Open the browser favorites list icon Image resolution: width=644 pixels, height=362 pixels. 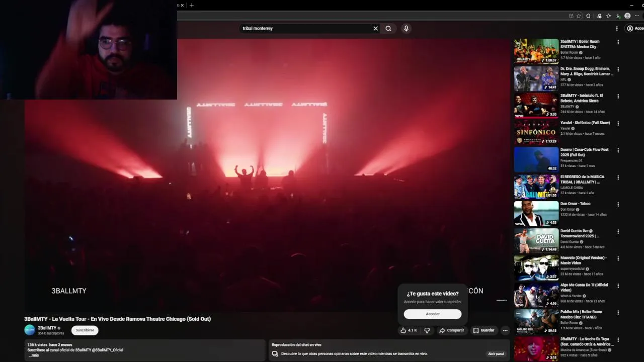coord(608,16)
